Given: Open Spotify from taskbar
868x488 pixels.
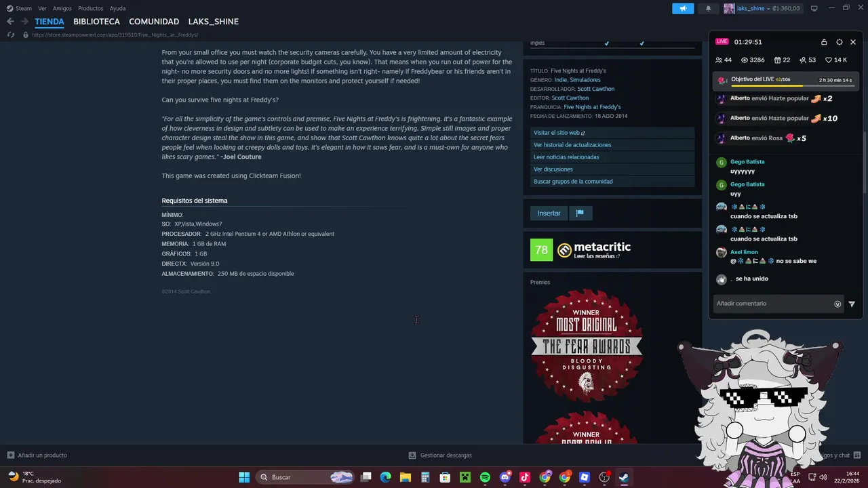Looking at the screenshot, I should pos(485,477).
